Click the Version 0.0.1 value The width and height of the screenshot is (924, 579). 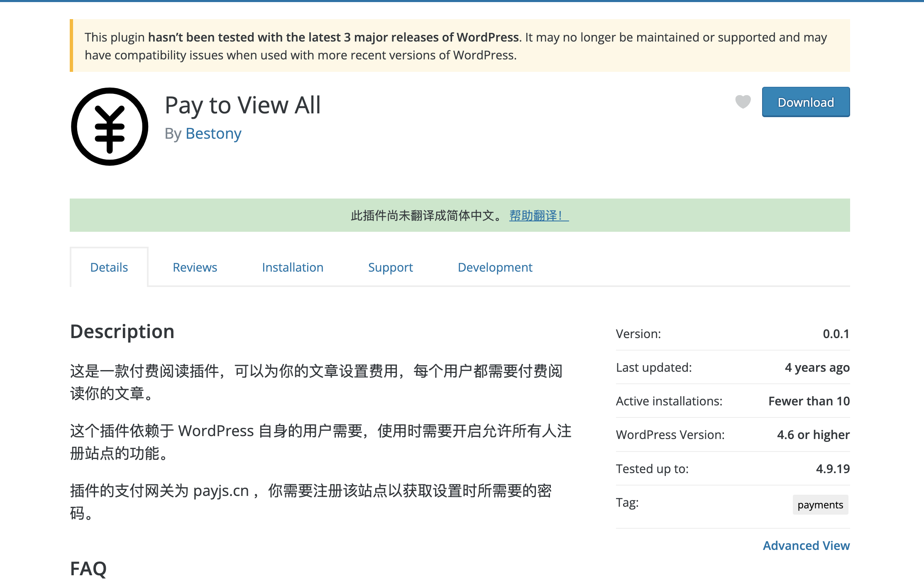pos(836,334)
